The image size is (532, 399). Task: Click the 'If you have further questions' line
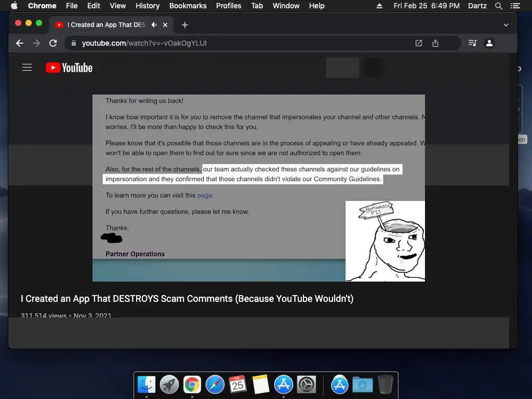[x=177, y=212]
